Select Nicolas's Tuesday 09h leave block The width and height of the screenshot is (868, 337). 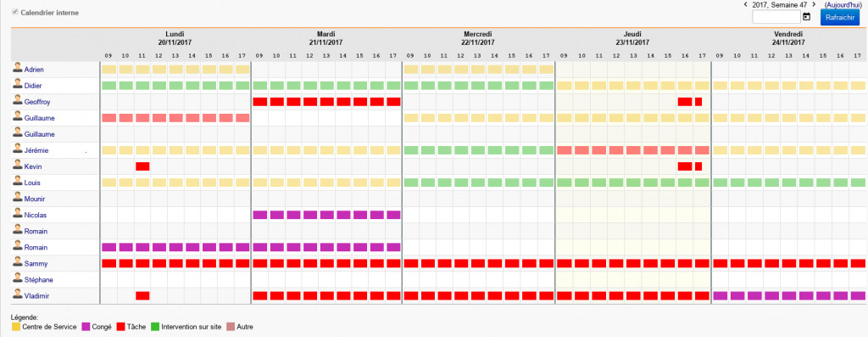[260, 215]
